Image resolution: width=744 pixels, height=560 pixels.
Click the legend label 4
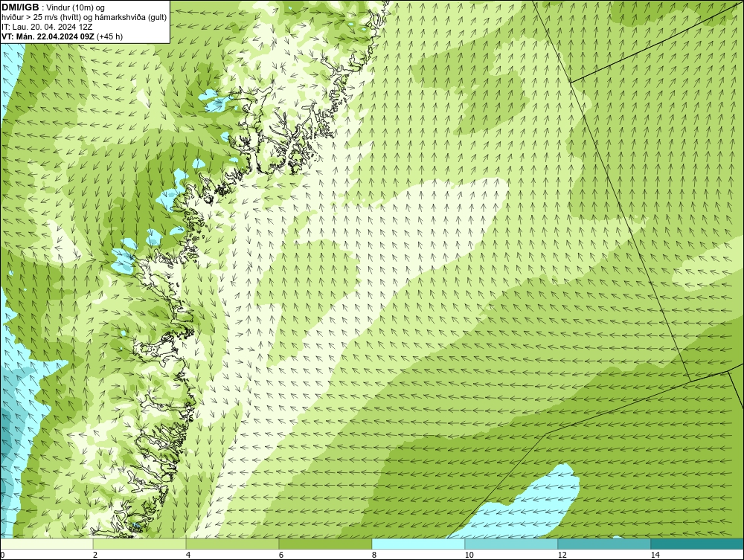click(188, 555)
